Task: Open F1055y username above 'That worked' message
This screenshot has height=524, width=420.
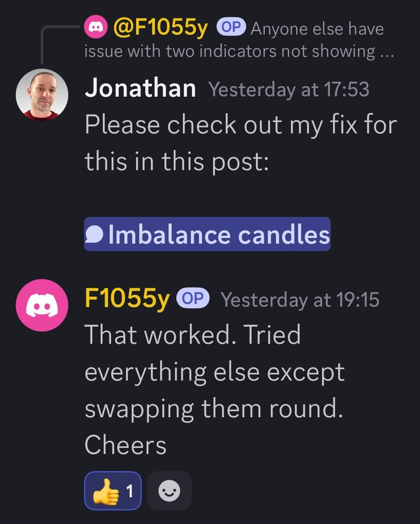Action: tap(127, 299)
